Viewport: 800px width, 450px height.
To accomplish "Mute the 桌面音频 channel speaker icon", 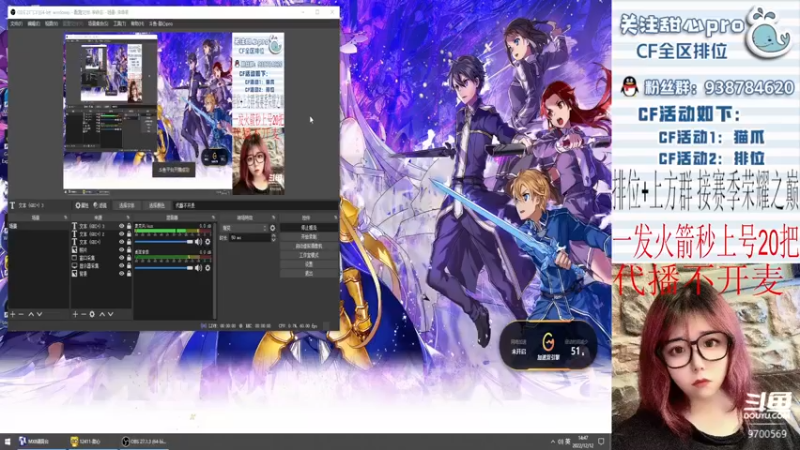I will coord(198,268).
